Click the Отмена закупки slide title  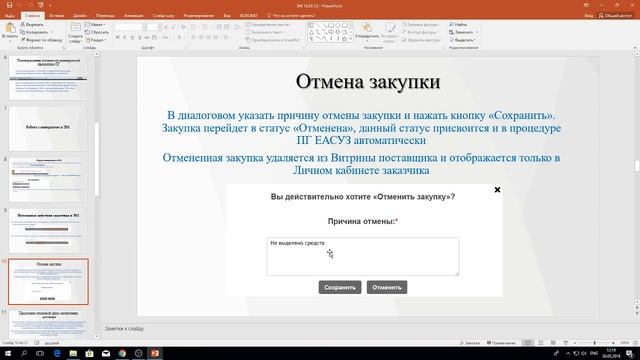[368, 81]
